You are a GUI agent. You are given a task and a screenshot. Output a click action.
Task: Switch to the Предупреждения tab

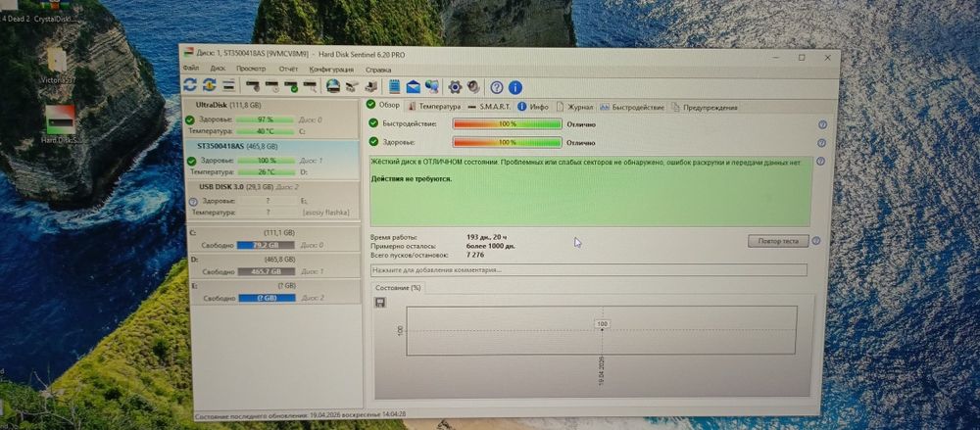pos(705,108)
